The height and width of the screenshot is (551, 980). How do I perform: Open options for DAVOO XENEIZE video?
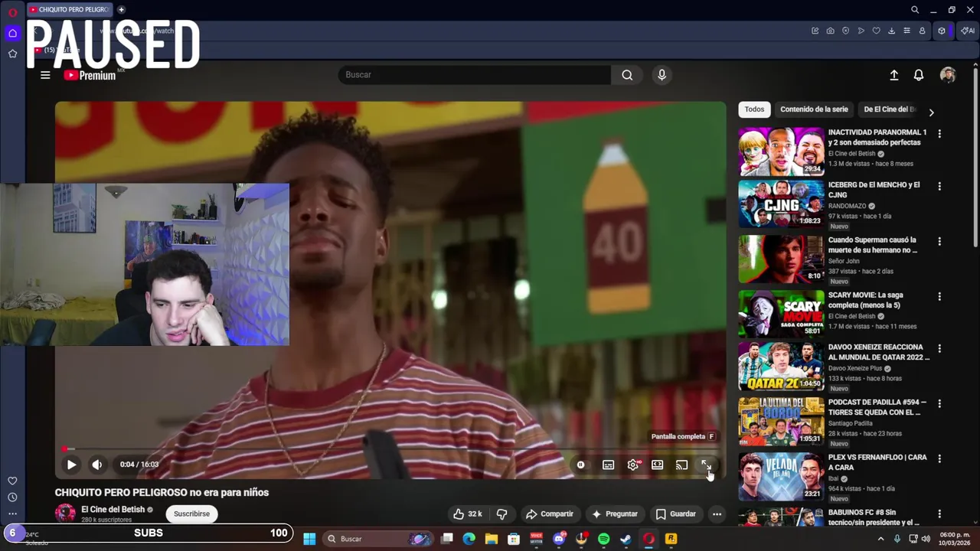click(x=939, y=348)
